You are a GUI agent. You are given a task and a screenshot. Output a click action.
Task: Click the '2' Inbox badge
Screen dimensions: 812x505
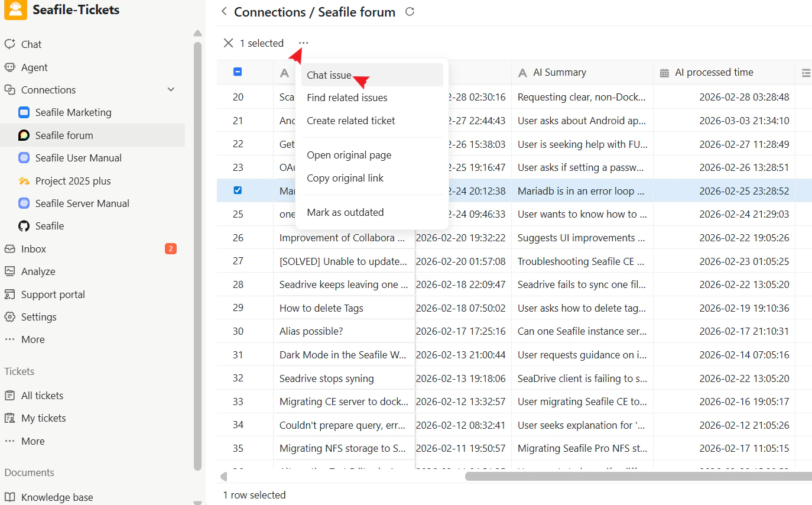[171, 249]
